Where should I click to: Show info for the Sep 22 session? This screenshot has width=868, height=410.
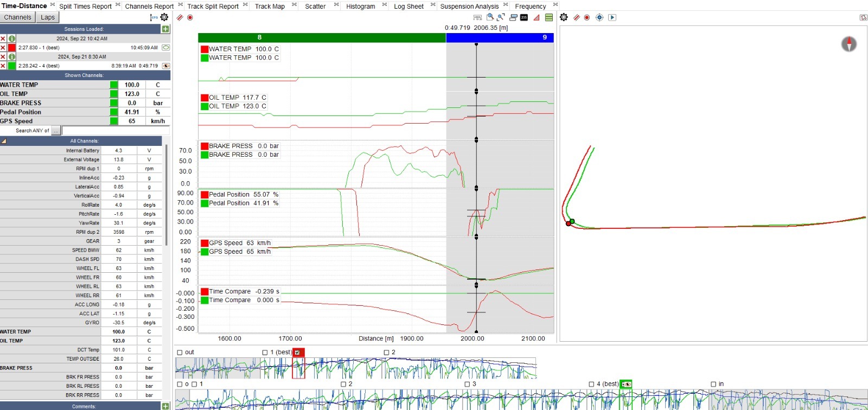11,39
